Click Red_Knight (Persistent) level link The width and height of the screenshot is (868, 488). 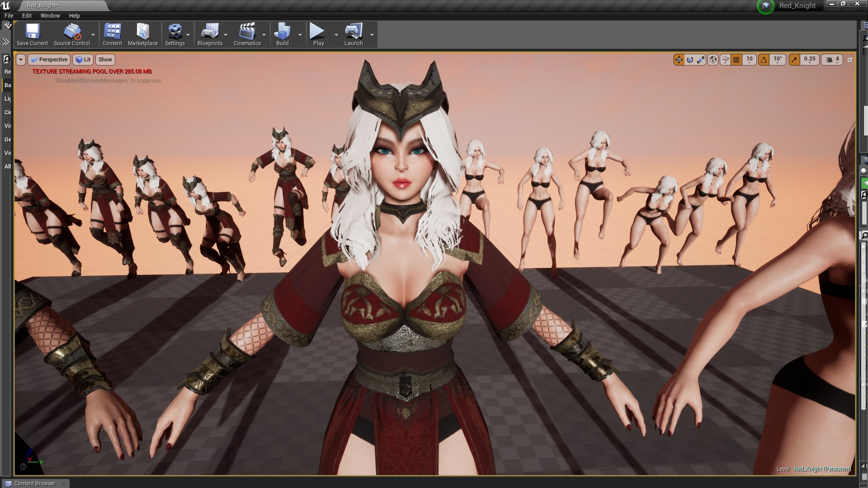pos(822,469)
